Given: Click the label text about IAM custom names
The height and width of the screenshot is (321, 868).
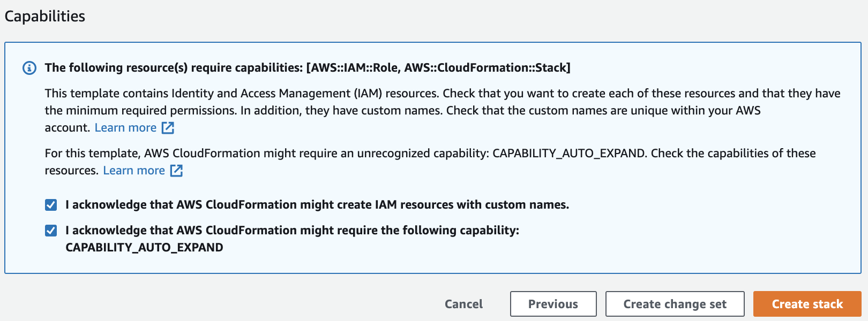Looking at the screenshot, I should [317, 205].
